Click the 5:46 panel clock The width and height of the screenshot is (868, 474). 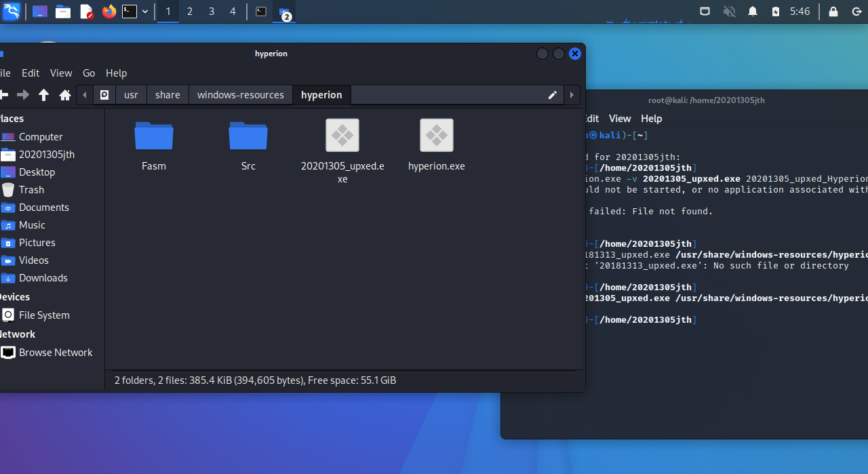[x=800, y=12]
